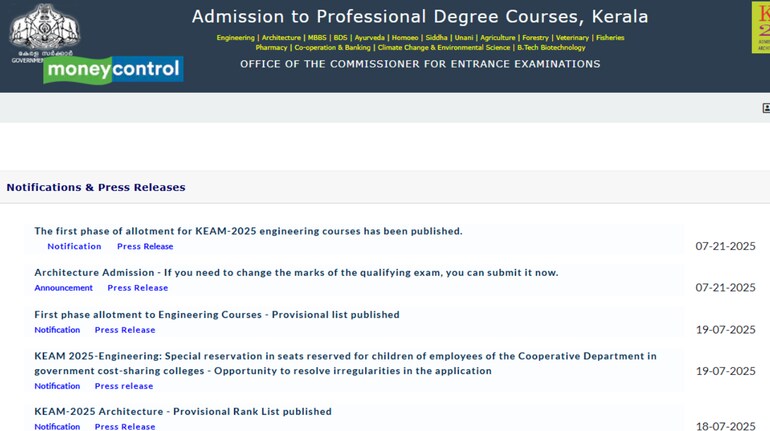
Task: Click the Admission to Professional Degree Courses title
Action: click(420, 17)
